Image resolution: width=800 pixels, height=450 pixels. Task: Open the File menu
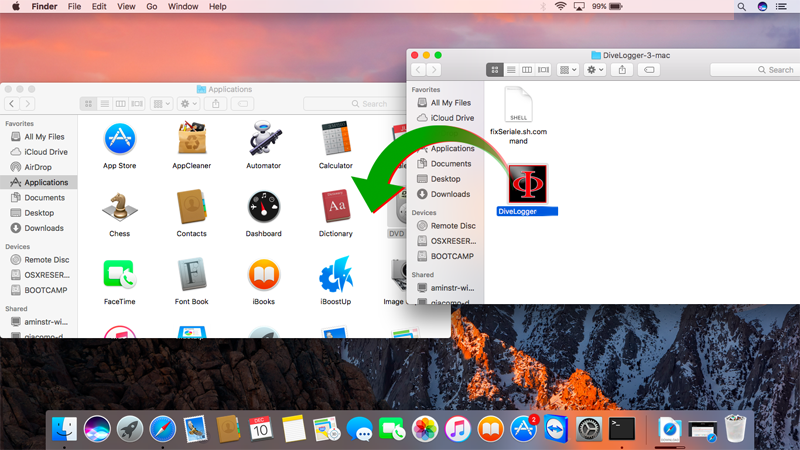click(x=74, y=7)
